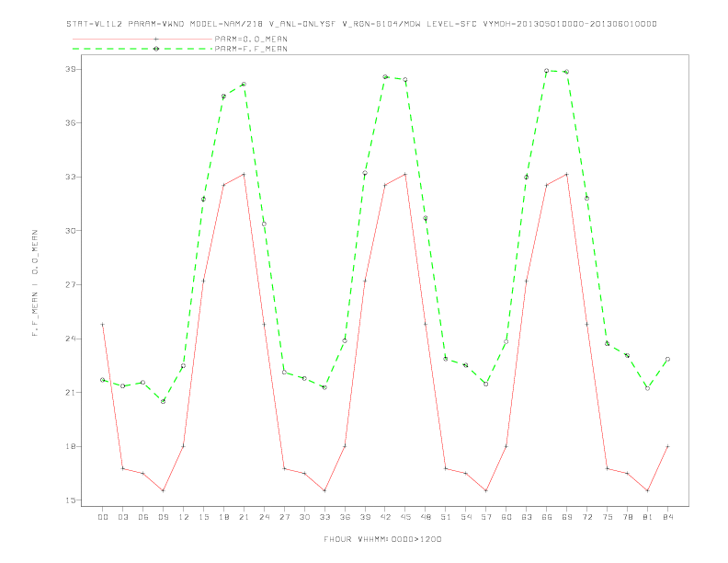Click x-axis tick label 09
728x563 pixels.
pos(163,517)
